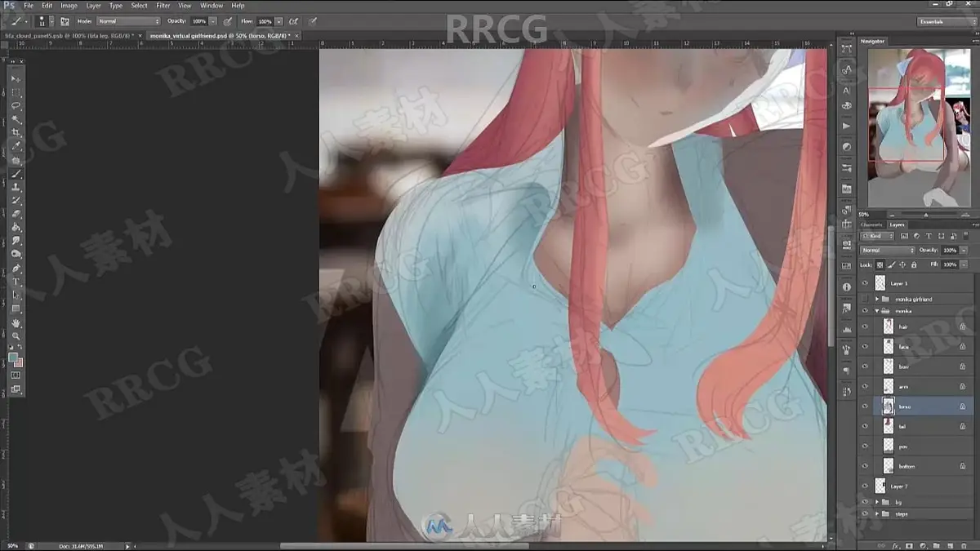Screen dimensions: 980x551
Task: Select the Zoom tool
Action: pos(16,336)
